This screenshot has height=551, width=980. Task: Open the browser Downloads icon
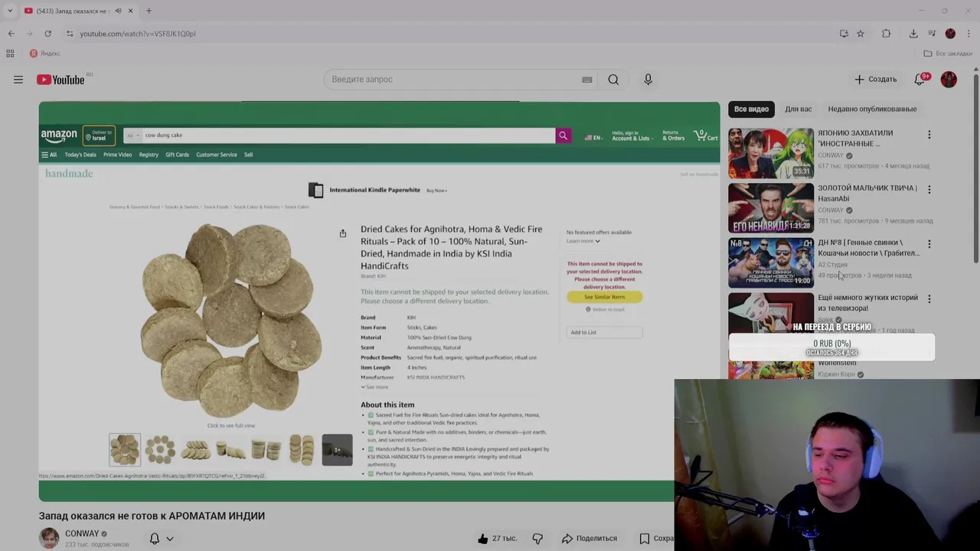pos(913,34)
